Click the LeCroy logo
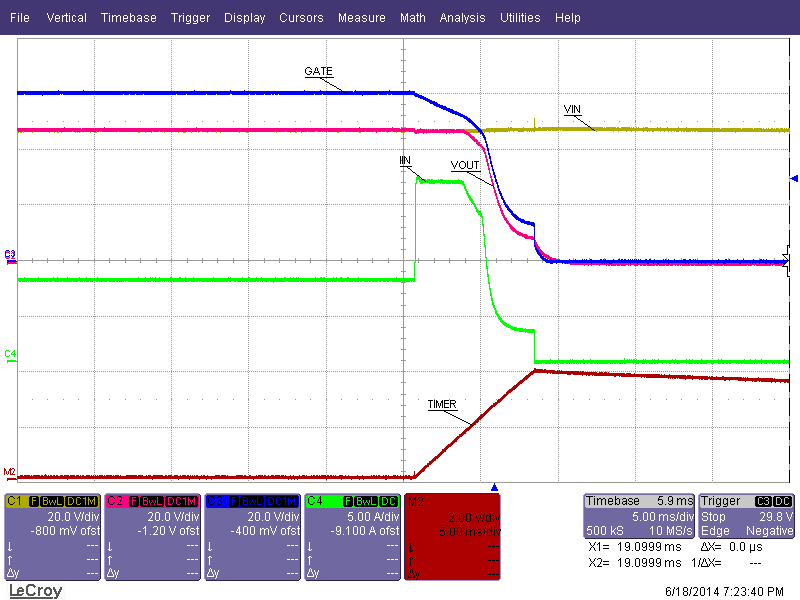This screenshot has width=800, height=600. 35,591
